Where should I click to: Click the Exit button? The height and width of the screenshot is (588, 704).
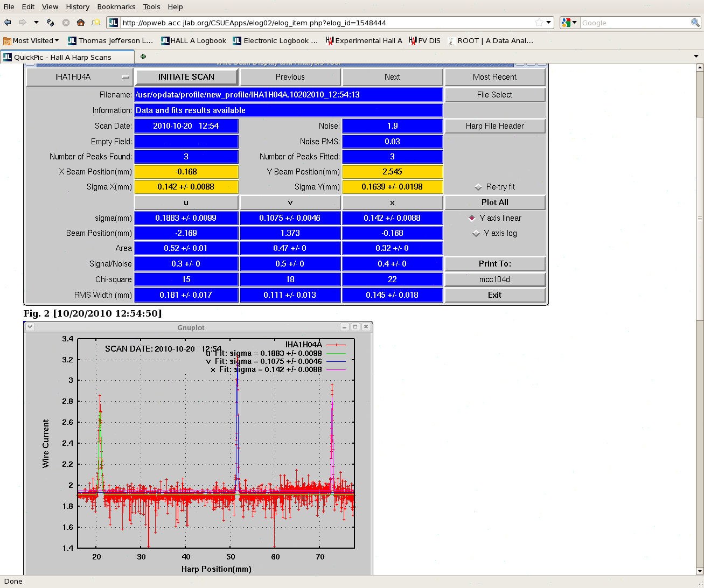(x=494, y=295)
